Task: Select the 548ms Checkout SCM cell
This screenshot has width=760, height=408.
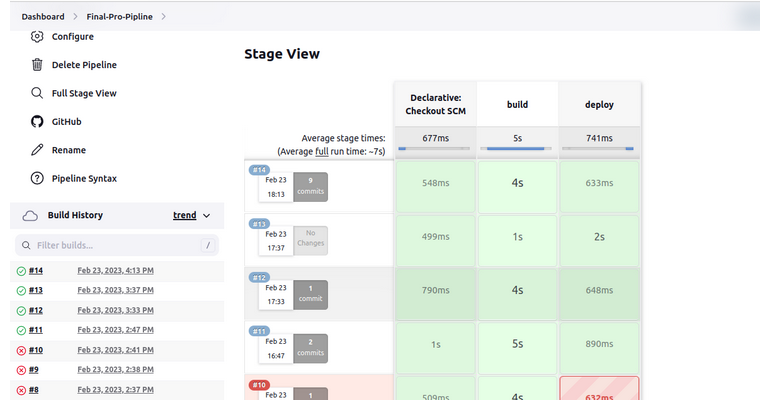Action: [435, 187]
